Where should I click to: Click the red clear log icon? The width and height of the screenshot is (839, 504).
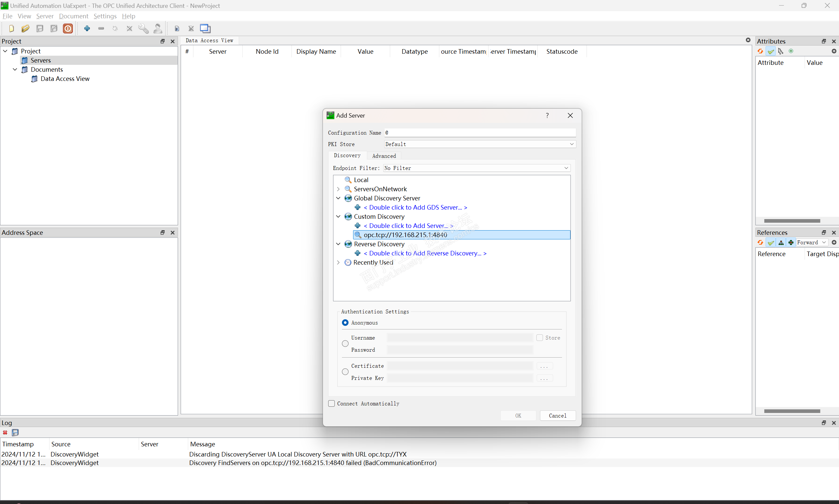(5, 432)
